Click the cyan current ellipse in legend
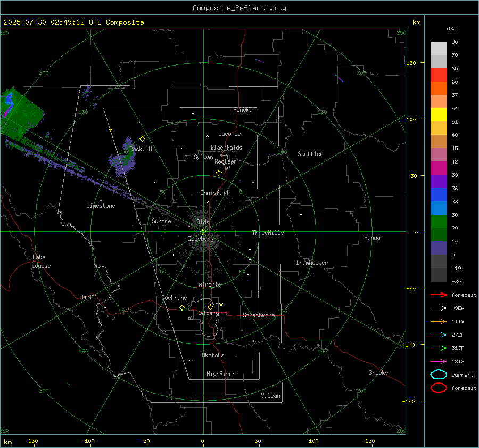 (439, 374)
